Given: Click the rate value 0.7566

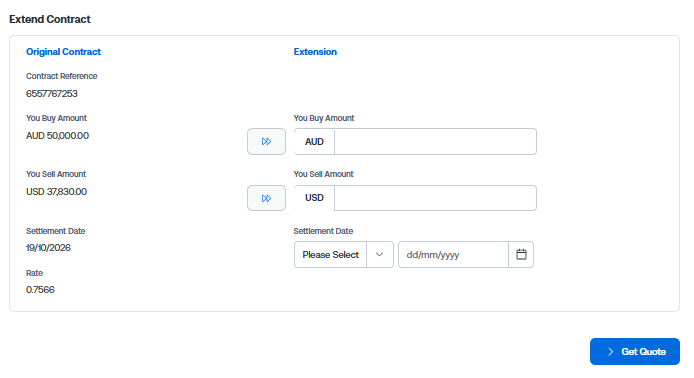Looking at the screenshot, I should pos(40,290).
